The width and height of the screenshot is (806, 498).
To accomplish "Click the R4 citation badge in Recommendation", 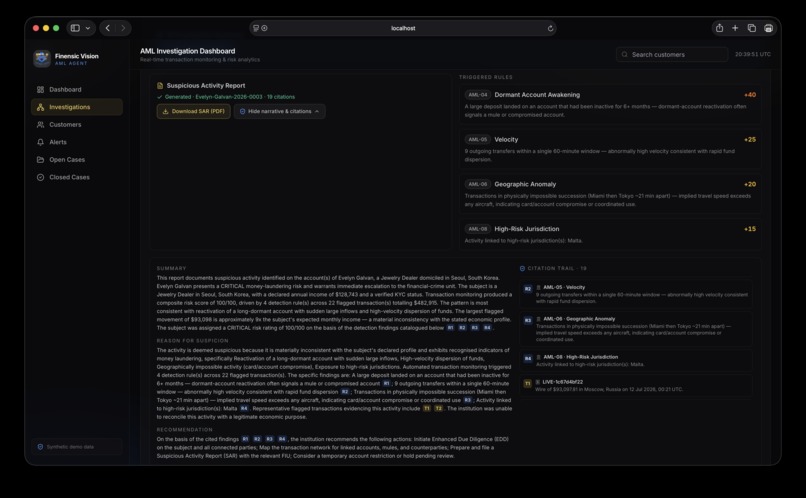I will pos(282,439).
